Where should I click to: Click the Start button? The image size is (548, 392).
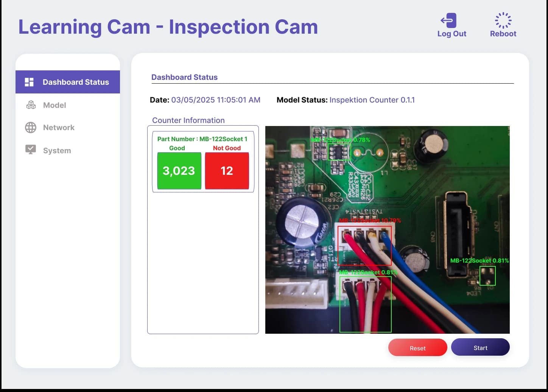click(480, 347)
